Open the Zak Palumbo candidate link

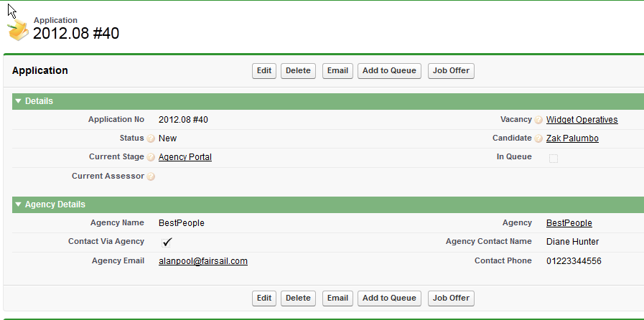[572, 138]
